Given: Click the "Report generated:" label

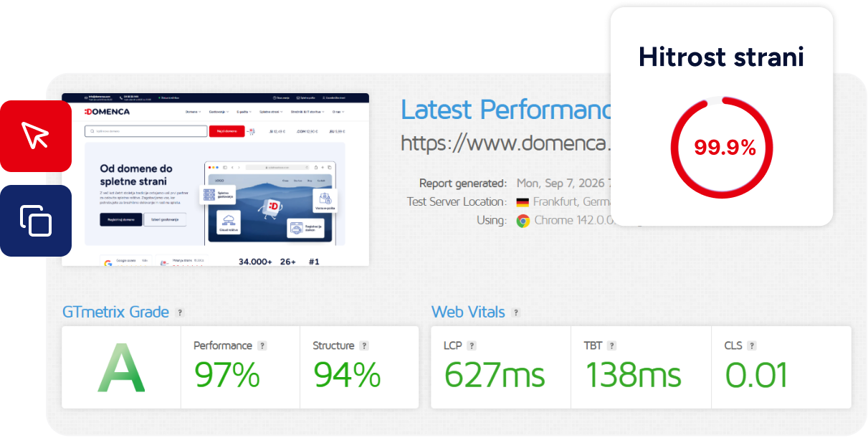Looking at the screenshot, I should tap(463, 183).
